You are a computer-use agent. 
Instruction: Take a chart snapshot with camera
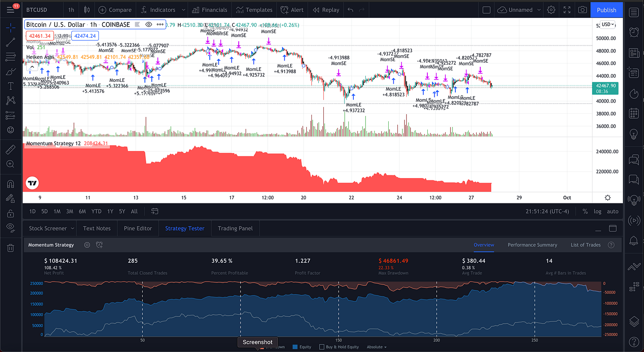pyautogui.click(x=583, y=10)
